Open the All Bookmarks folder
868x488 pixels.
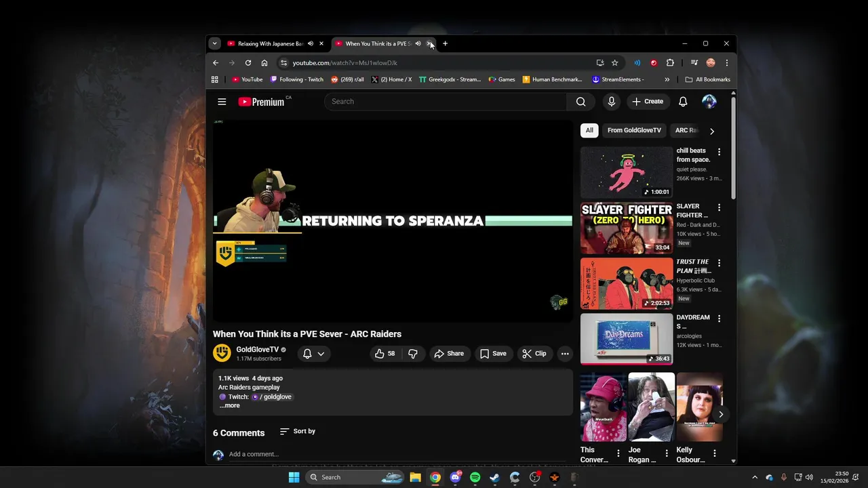[x=707, y=79]
